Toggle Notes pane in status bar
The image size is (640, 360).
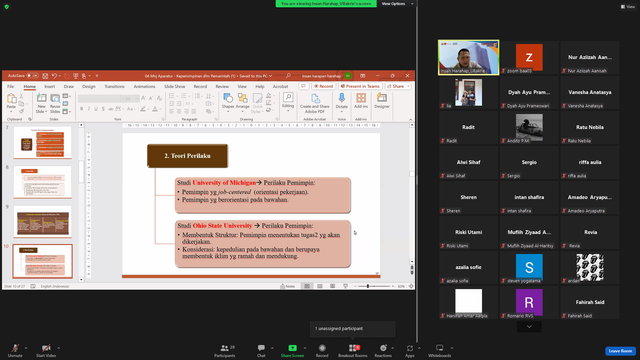pyautogui.click(x=288, y=286)
